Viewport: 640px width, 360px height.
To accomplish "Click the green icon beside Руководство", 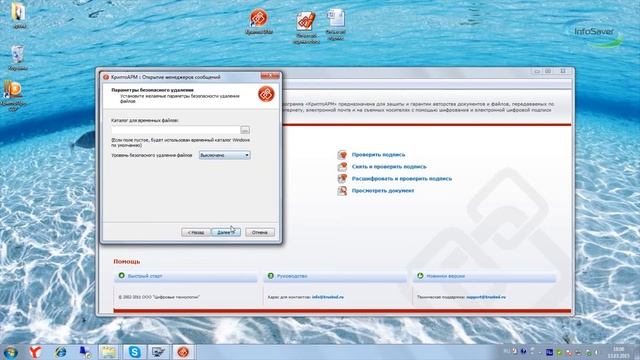I will pyautogui.click(x=270, y=276).
